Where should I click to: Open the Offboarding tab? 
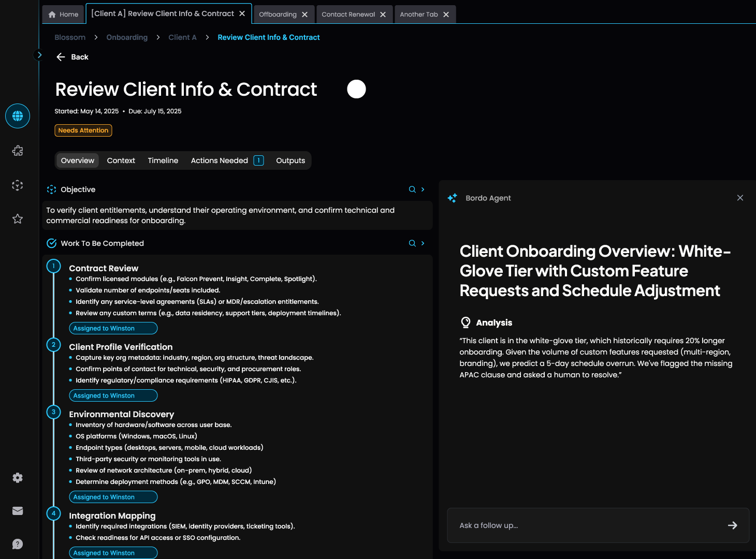(279, 14)
